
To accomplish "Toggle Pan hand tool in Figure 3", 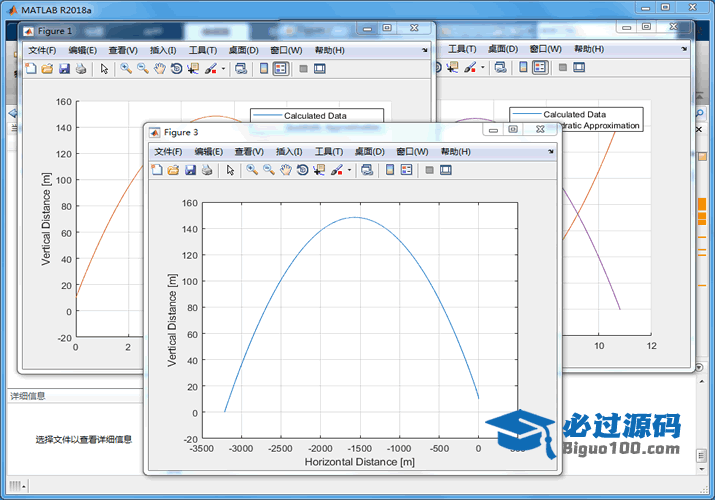I will click(x=285, y=170).
